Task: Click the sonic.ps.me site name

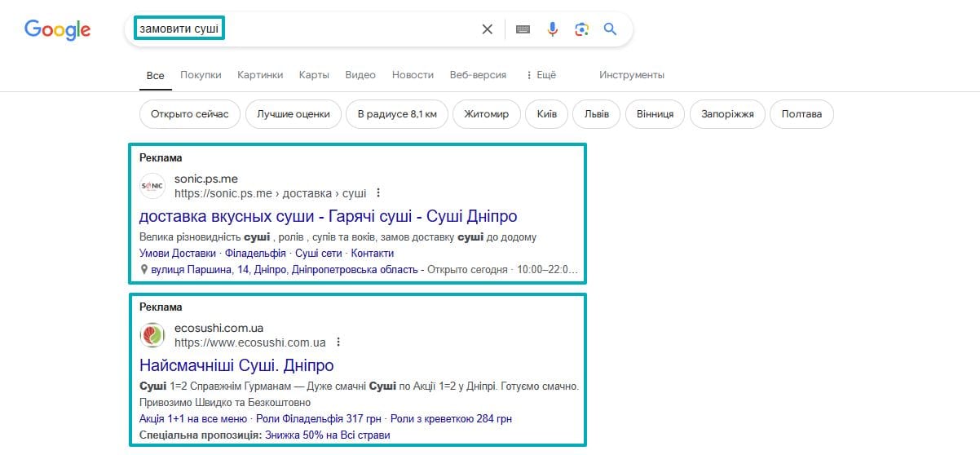Action: (x=206, y=179)
